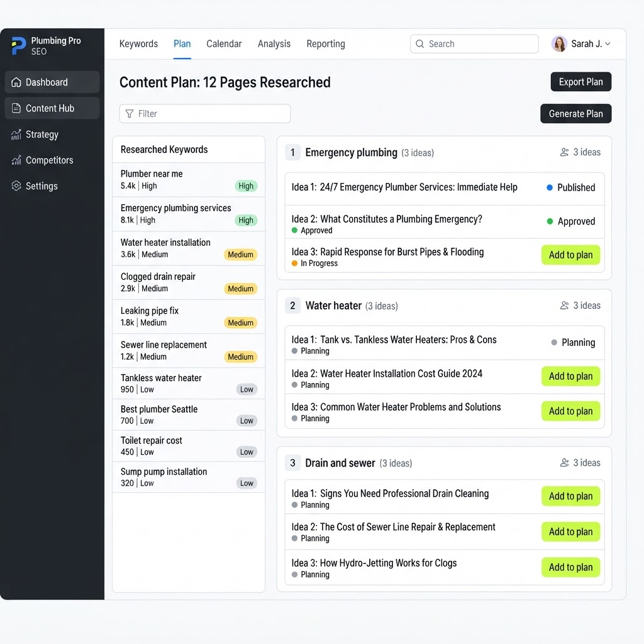This screenshot has width=644, height=644.
Task: Click the Plumbing Pro SEO logo
Action: click(x=19, y=45)
